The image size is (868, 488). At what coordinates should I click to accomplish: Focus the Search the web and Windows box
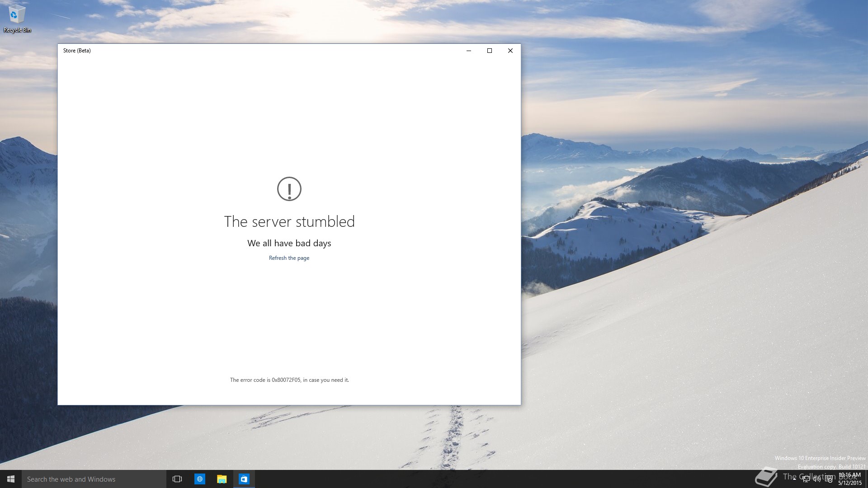(x=94, y=479)
